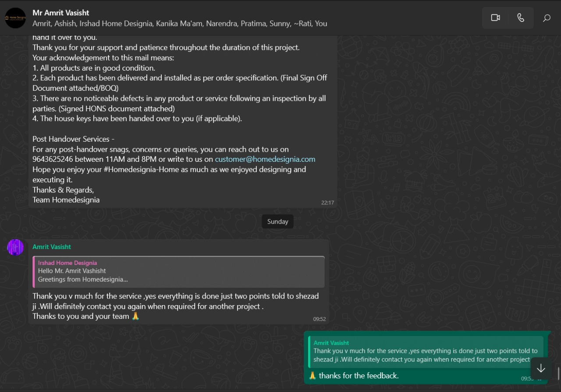Jump to quoted Amrit Vasisht message in reply
Image resolution: width=561 pixels, height=392 pixels.
point(426,352)
